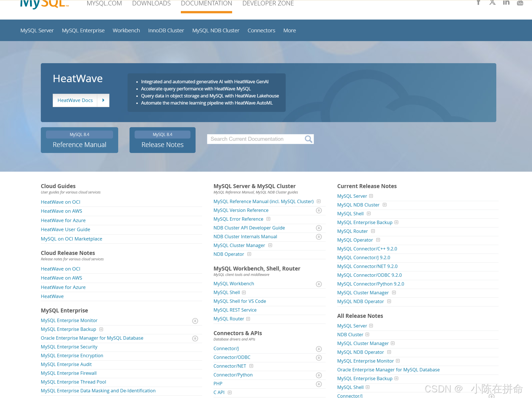The image size is (532, 398).
Task: Open MySQL Server in the blue nav bar
Action: pyautogui.click(x=37, y=30)
